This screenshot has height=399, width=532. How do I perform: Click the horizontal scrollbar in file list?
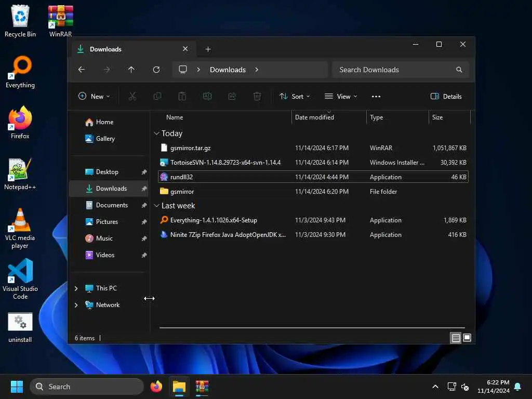pos(312,328)
